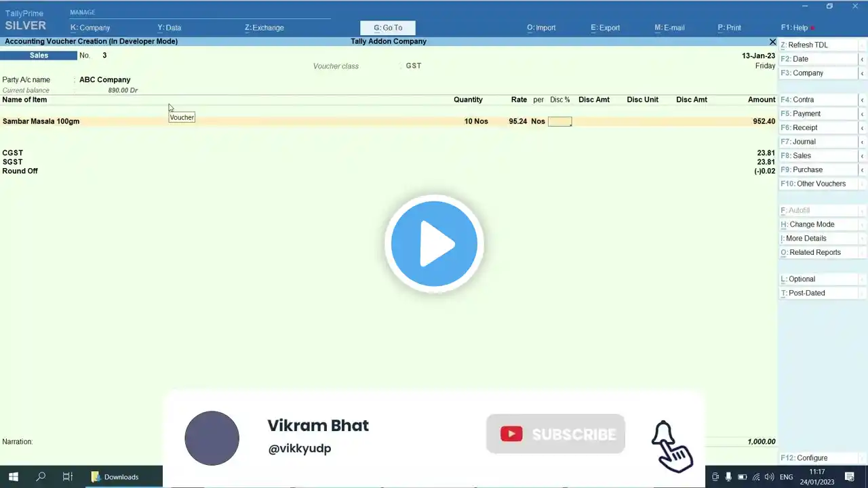
Task: Open the notification center tray icon
Action: point(849,476)
